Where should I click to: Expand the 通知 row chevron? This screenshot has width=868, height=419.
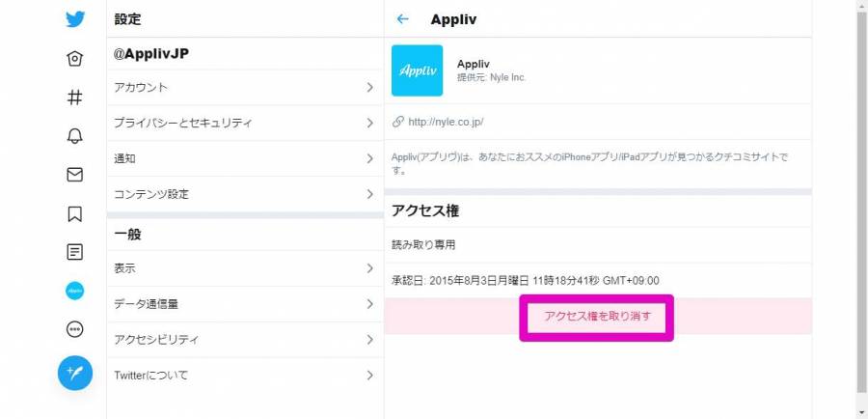click(369, 158)
